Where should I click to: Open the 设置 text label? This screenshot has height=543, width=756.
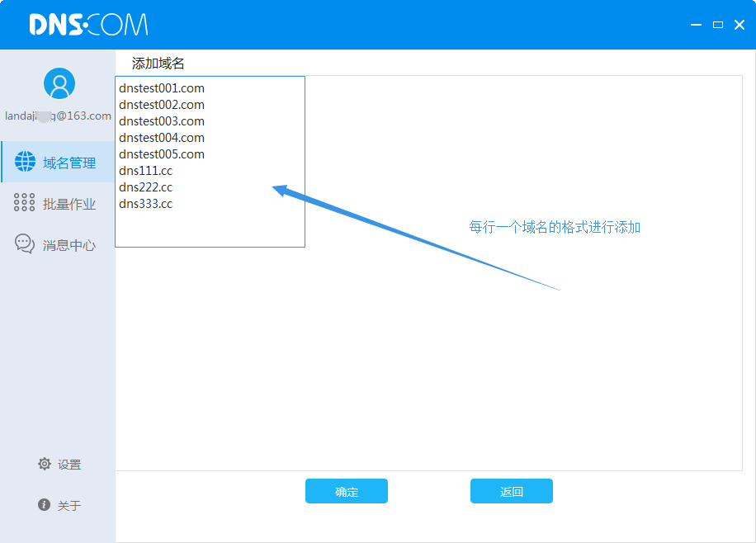69,465
